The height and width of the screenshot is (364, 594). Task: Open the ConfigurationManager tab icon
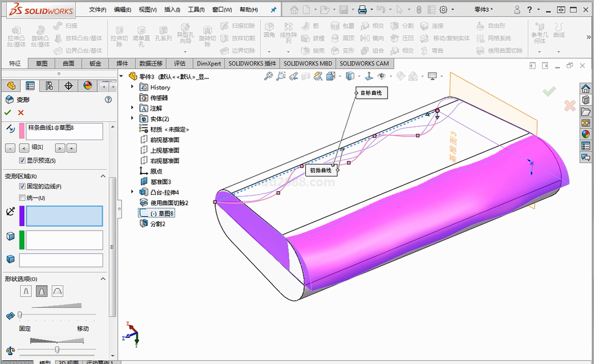click(49, 86)
